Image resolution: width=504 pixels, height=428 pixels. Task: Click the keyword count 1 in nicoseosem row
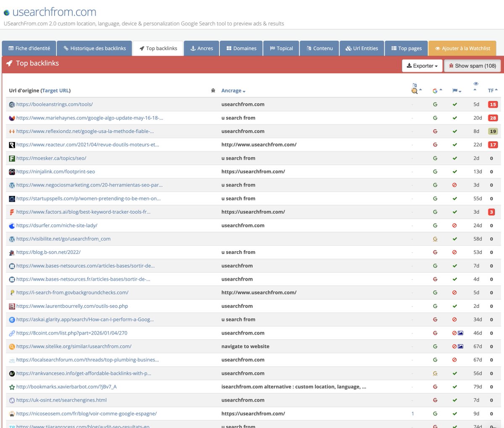412,414
